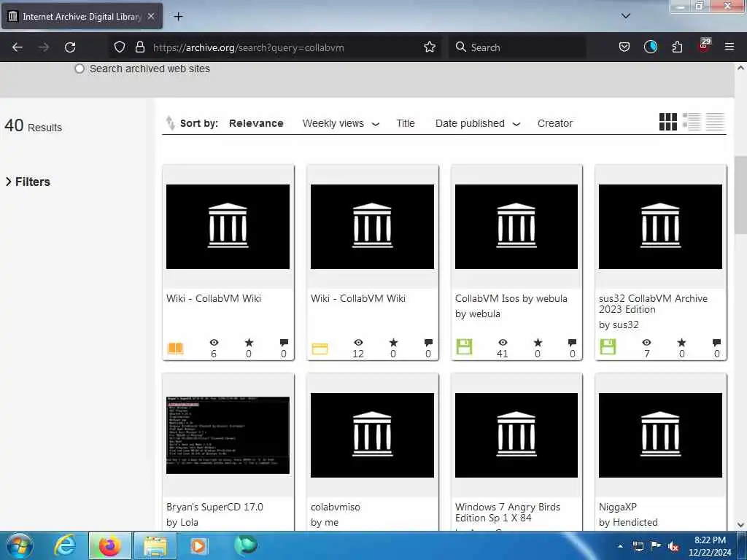This screenshot has width=747, height=560.
Task: Open the second Wiki - CollabVM Wiki title link
Action: (357, 298)
